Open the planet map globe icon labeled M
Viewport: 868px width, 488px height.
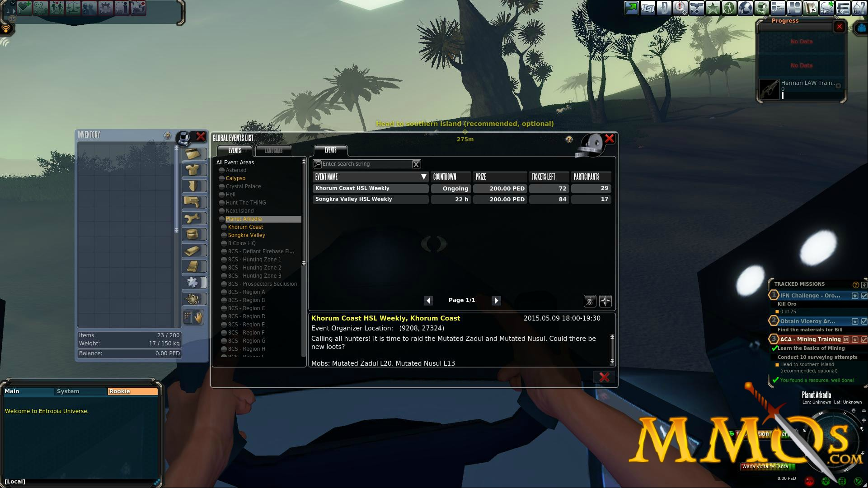tap(745, 8)
